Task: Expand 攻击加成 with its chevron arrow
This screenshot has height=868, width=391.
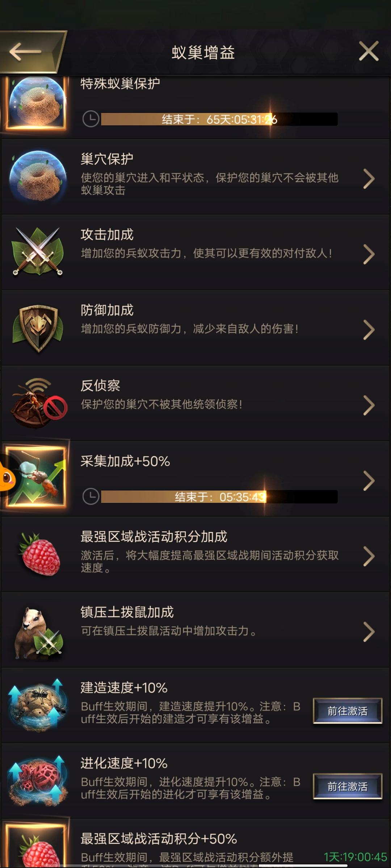Action: click(369, 254)
